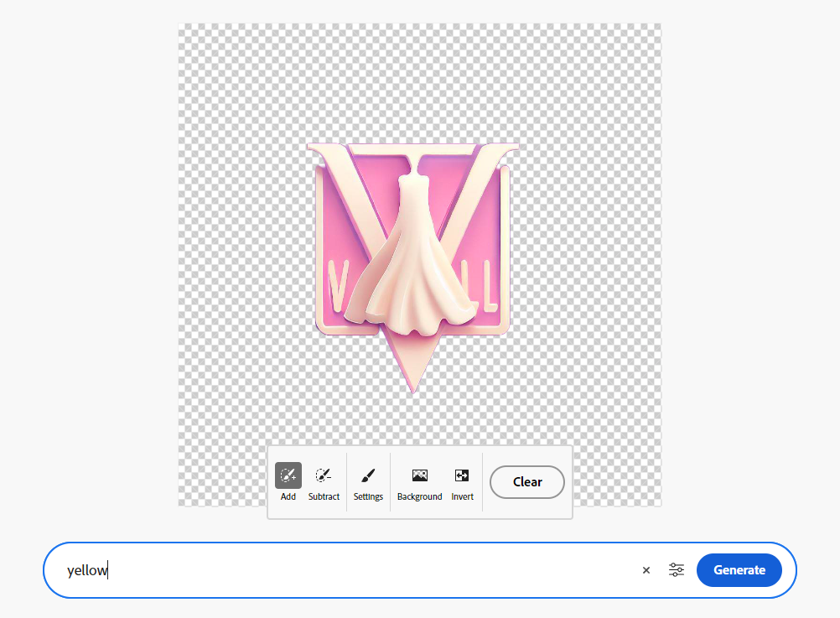The width and height of the screenshot is (840, 618).
Task: Click the Add brush paintbrush icon
Action: click(x=288, y=475)
